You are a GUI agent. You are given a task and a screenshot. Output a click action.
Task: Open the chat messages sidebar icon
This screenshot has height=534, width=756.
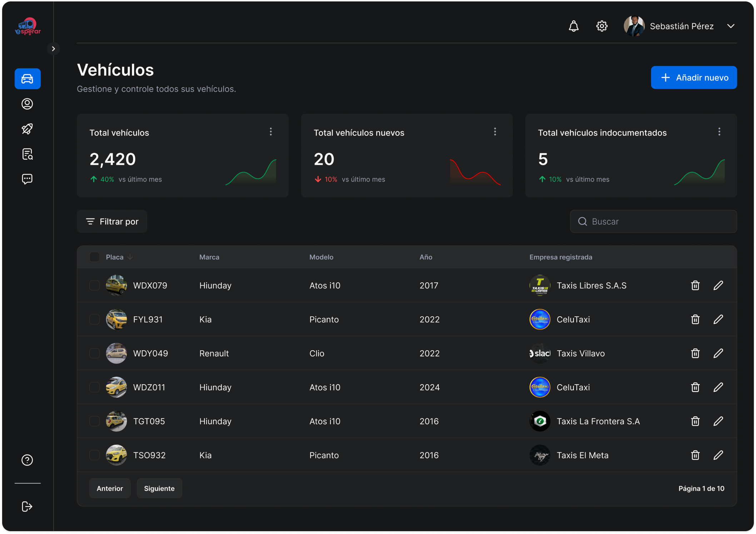click(28, 179)
